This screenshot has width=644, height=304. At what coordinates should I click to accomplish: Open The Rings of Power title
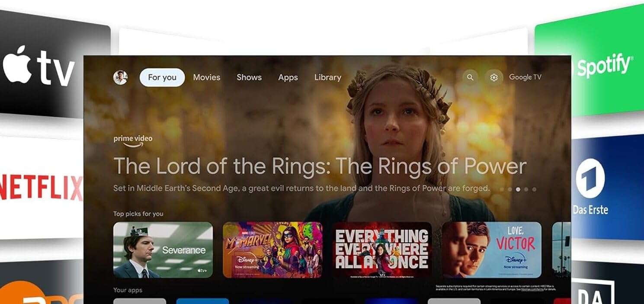[320, 166]
